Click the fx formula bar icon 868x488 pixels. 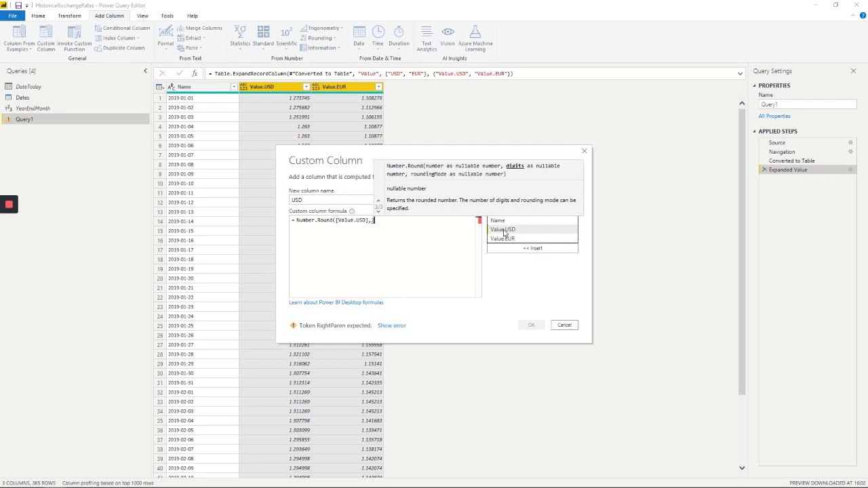pyautogui.click(x=195, y=73)
